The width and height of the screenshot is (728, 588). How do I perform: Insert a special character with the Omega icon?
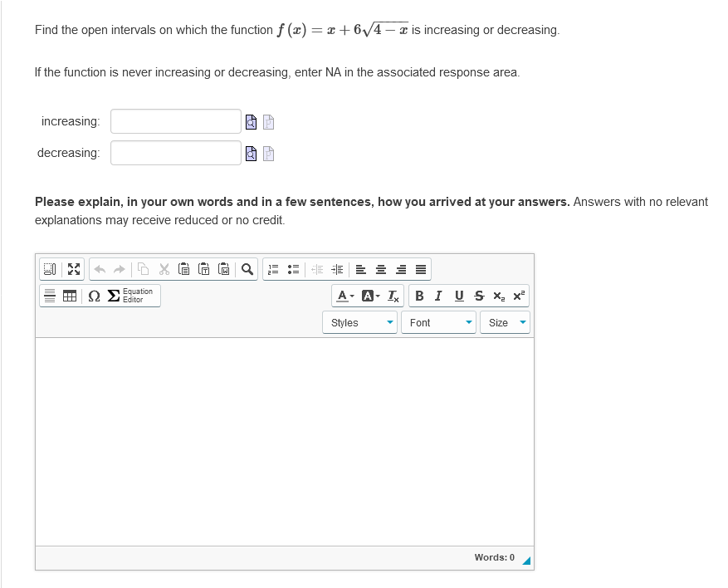tap(94, 295)
